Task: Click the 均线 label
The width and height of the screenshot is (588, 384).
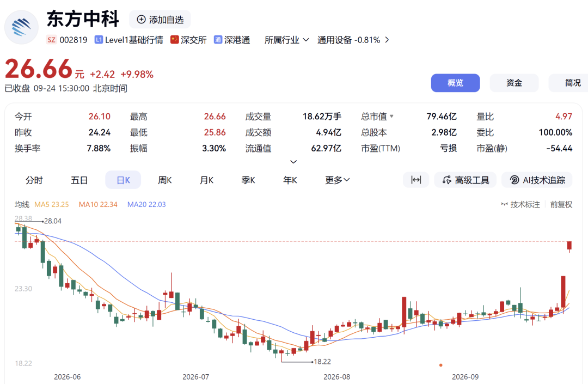Action: click(x=22, y=204)
